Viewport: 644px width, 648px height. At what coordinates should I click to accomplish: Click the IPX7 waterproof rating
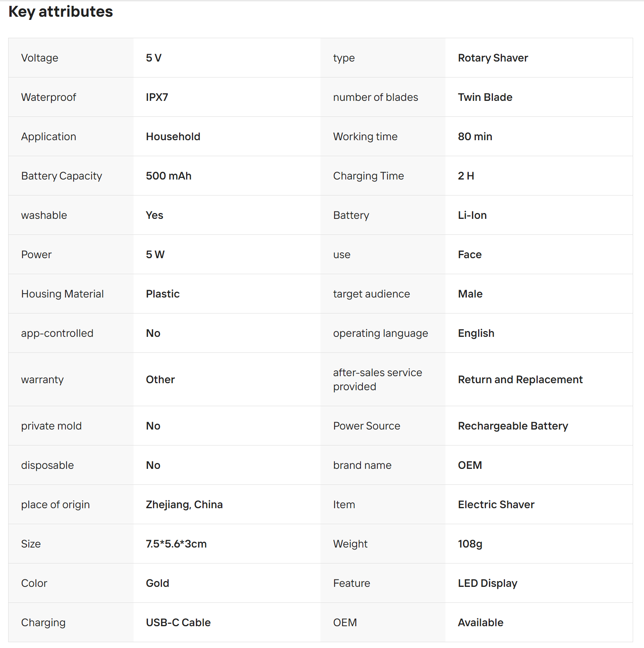click(157, 97)
